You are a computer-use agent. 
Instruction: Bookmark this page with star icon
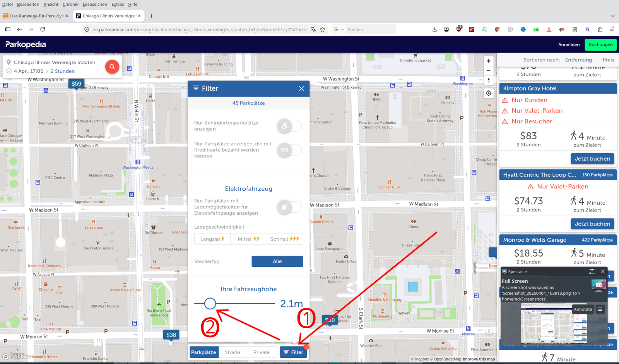click(323, 29)
